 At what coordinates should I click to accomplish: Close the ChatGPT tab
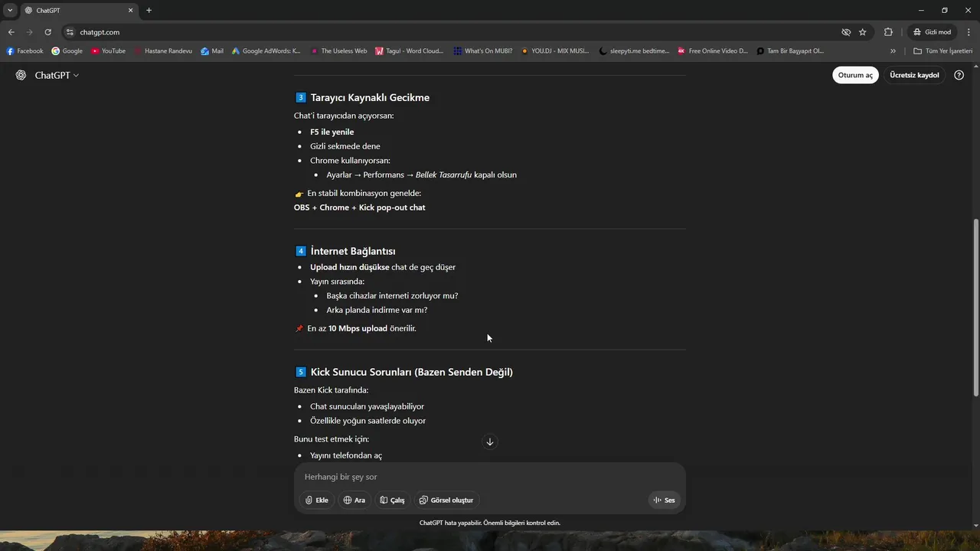(130, 10)
